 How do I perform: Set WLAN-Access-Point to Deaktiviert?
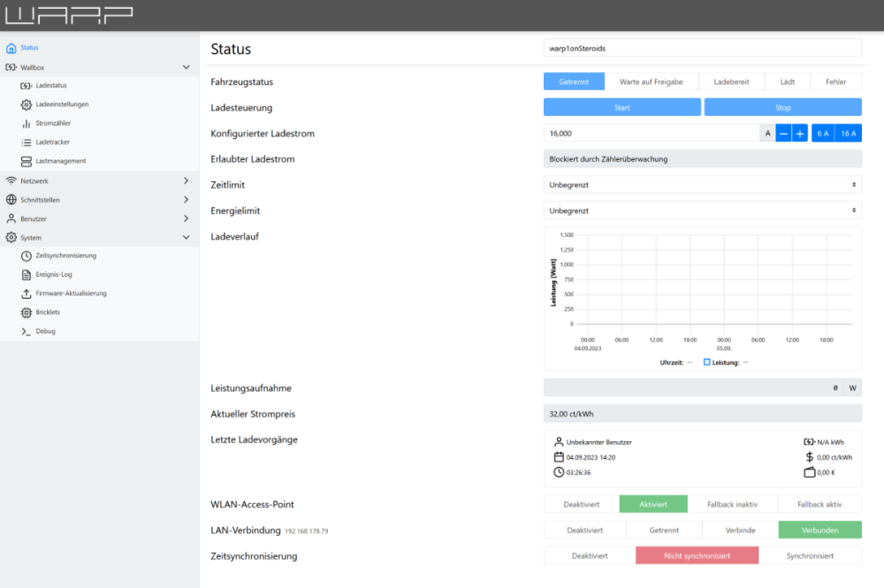581,504
